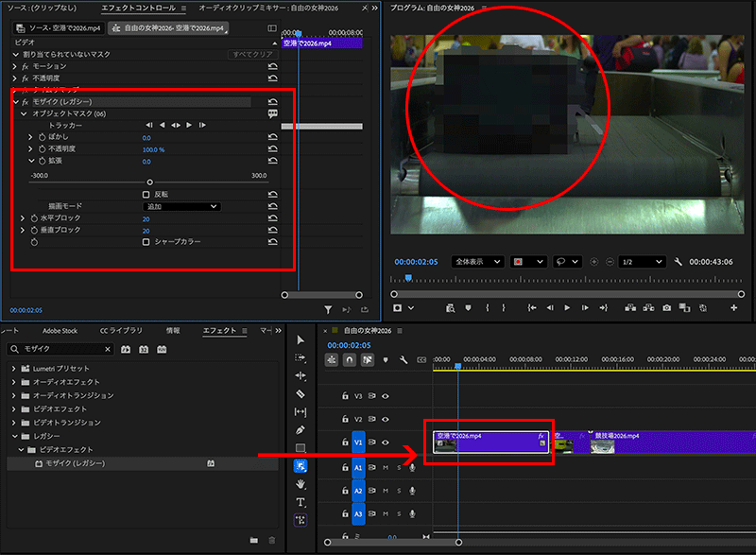The height and width of the screenshot is (555, 756).
Task: Enable the シャープカラー checkbox
Action: point(146,242)
